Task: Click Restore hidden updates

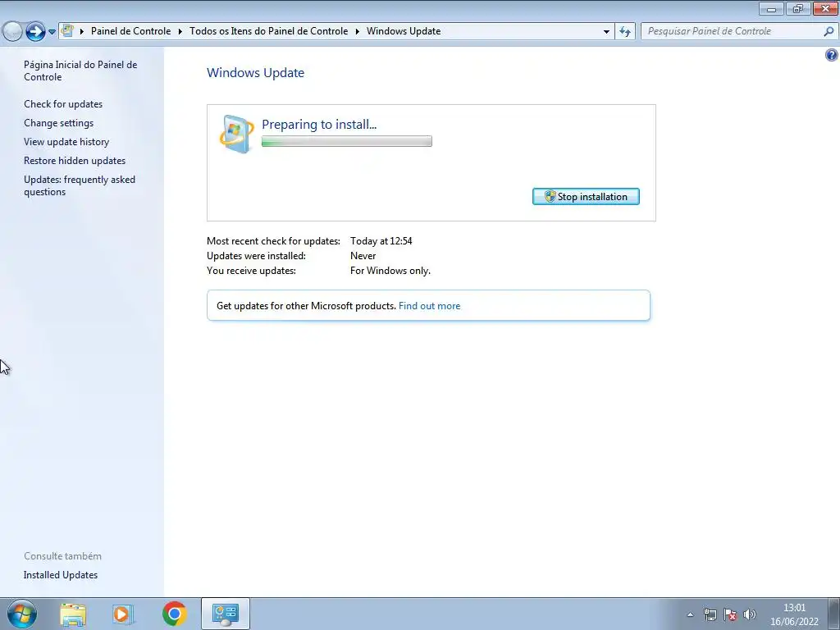Action: [75, 161]
